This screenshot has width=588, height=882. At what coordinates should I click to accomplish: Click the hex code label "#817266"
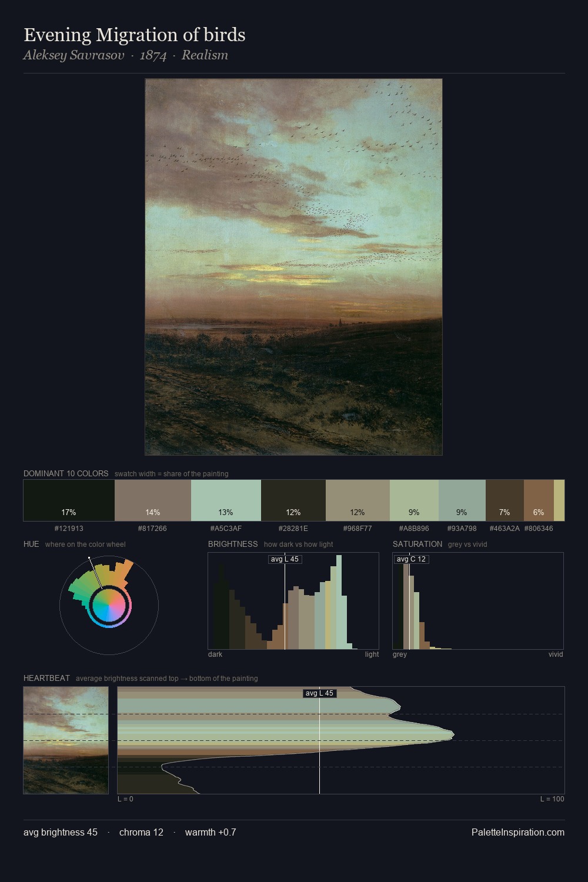(x=152, y=529)
